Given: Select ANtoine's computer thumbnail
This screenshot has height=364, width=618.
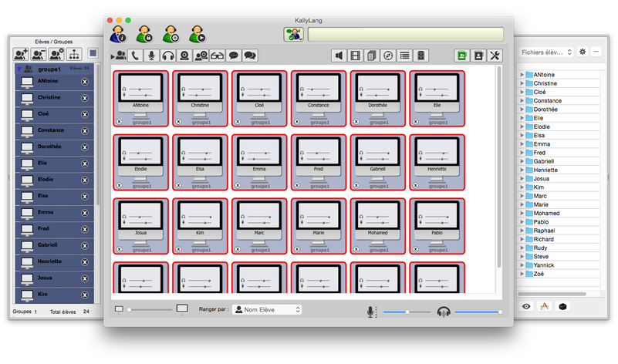Looking at the screenshot, I should pos(140,99).
